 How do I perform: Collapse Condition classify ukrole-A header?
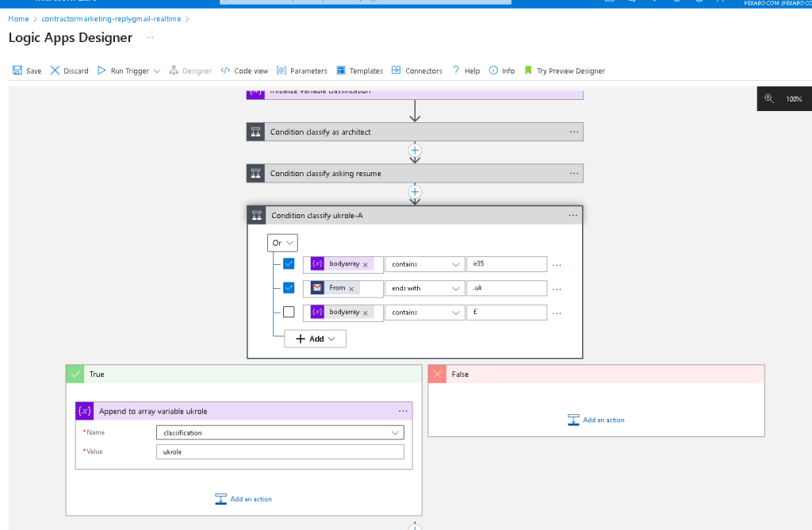(x=415, y=216)
